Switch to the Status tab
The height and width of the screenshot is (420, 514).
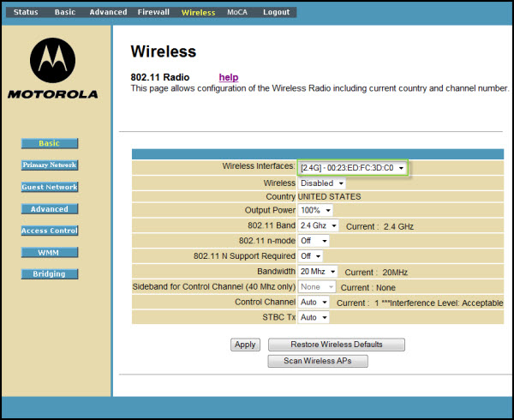26,12
